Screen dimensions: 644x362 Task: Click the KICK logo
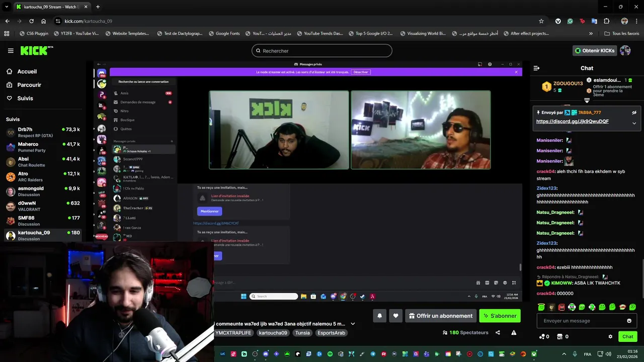point(36,50)
